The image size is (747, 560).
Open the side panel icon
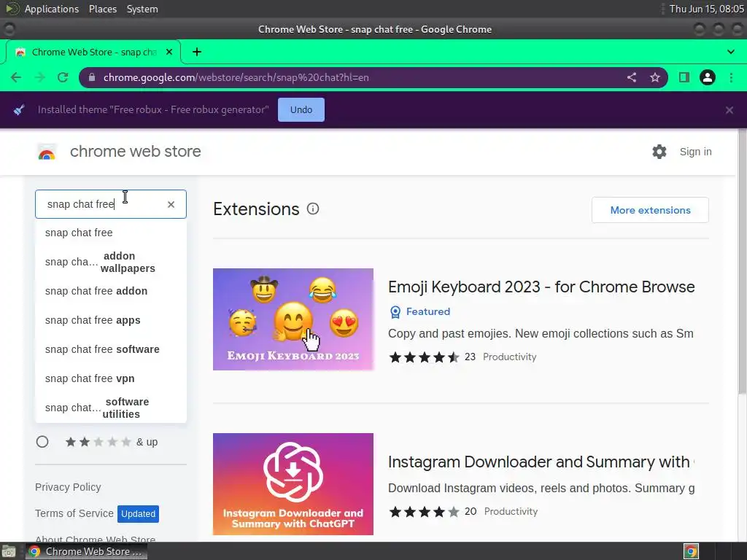[x=684, y=77]
